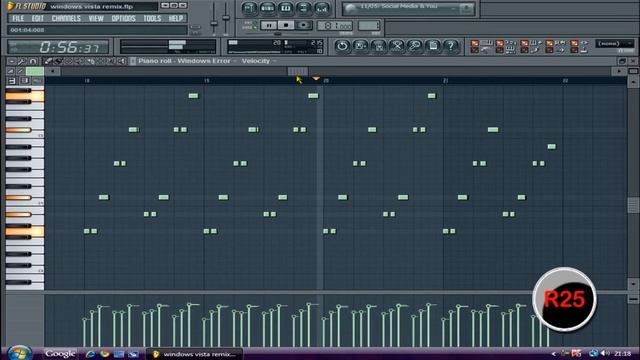Click the pattern number selector
The height and width of the screenshot is (360, 640).
click(369, 26)
